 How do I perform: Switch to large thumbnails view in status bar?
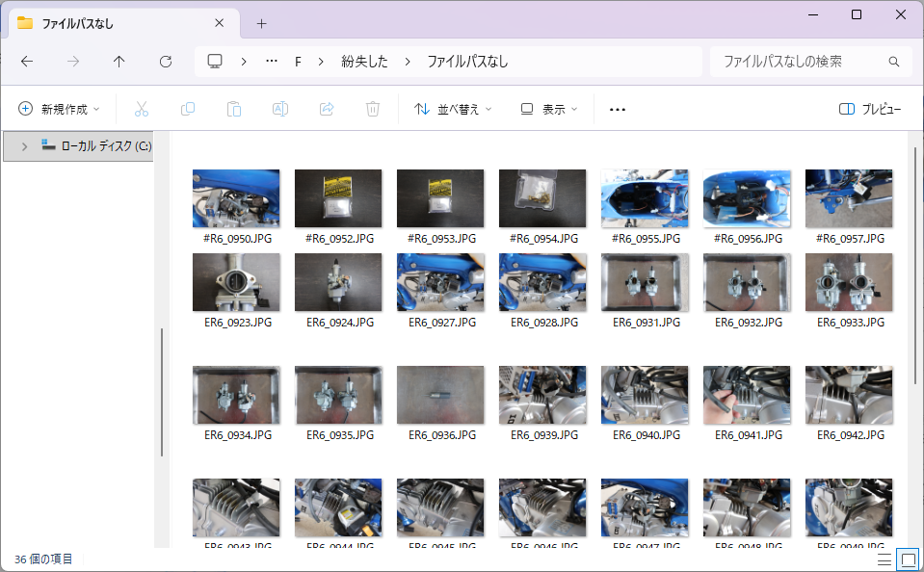(x=907, y=559)
